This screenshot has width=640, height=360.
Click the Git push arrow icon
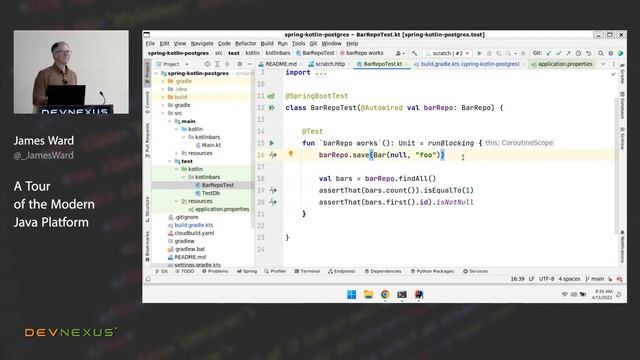[568, 53]
